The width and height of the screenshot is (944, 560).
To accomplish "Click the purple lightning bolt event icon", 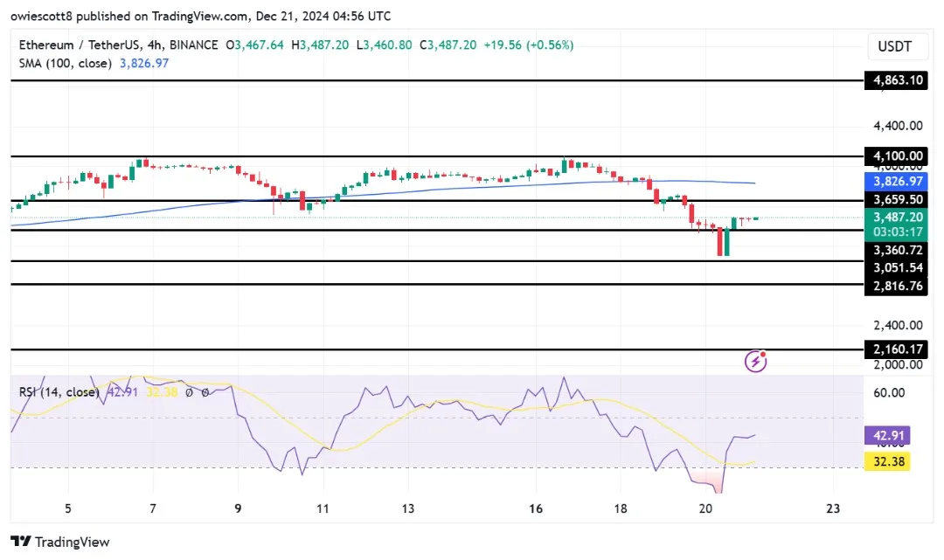I will pyautogui.click(x=756, y=361).
